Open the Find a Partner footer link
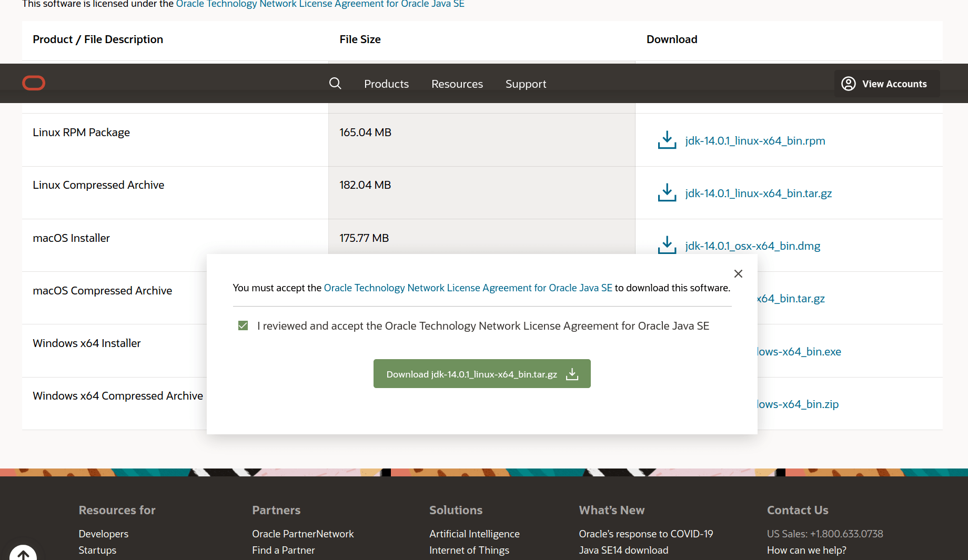 pyautogui.click(x=284, y=550)
